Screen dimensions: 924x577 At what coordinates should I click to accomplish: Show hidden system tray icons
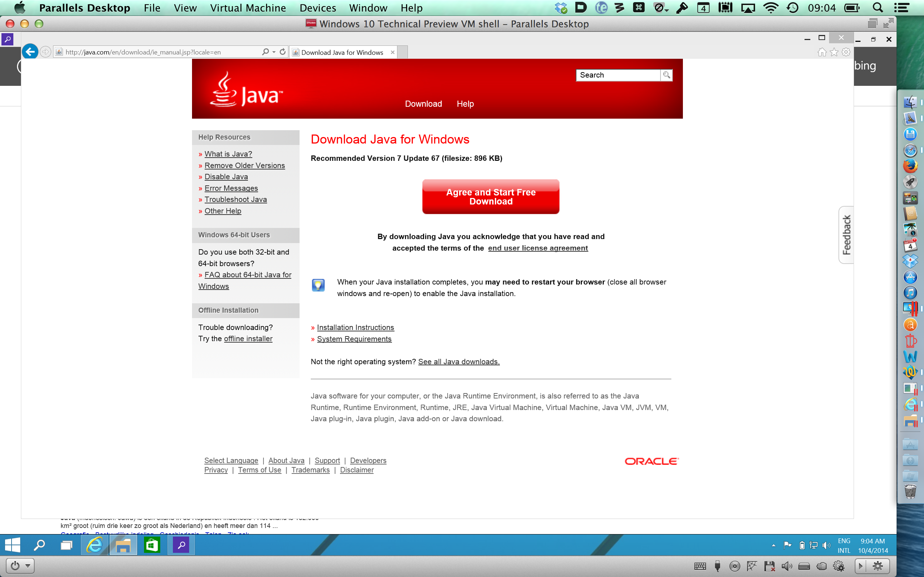click(773, 546)
